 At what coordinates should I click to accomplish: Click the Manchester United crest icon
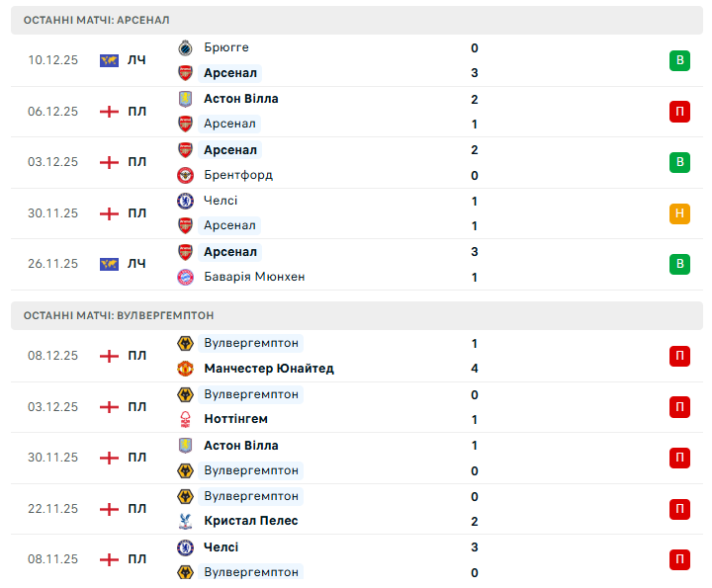[185, 369]
